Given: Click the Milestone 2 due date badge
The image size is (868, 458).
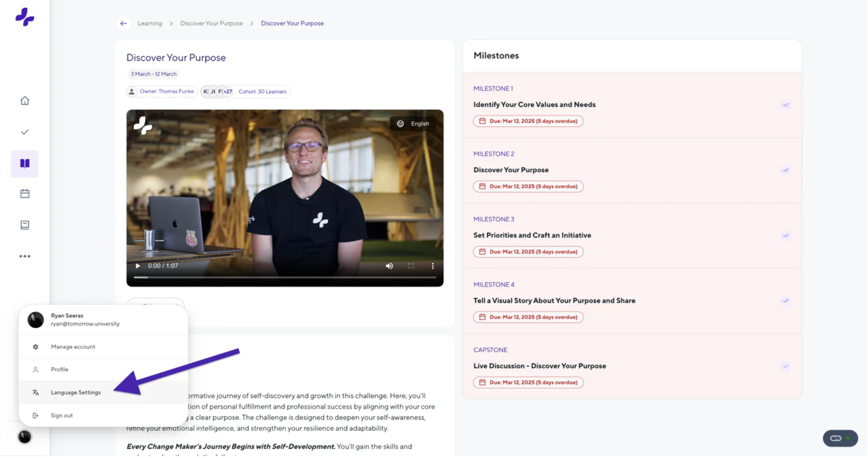Looking at the screenshot, I should 528,186.
